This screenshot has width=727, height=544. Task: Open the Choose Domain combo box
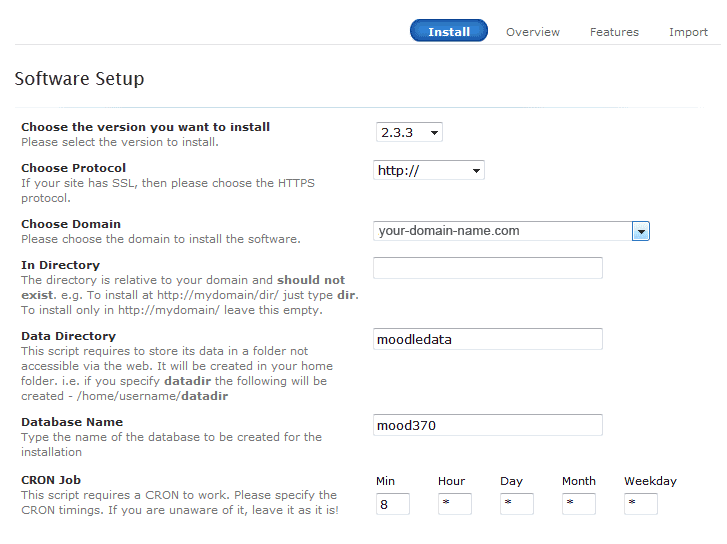coord(504,231)
